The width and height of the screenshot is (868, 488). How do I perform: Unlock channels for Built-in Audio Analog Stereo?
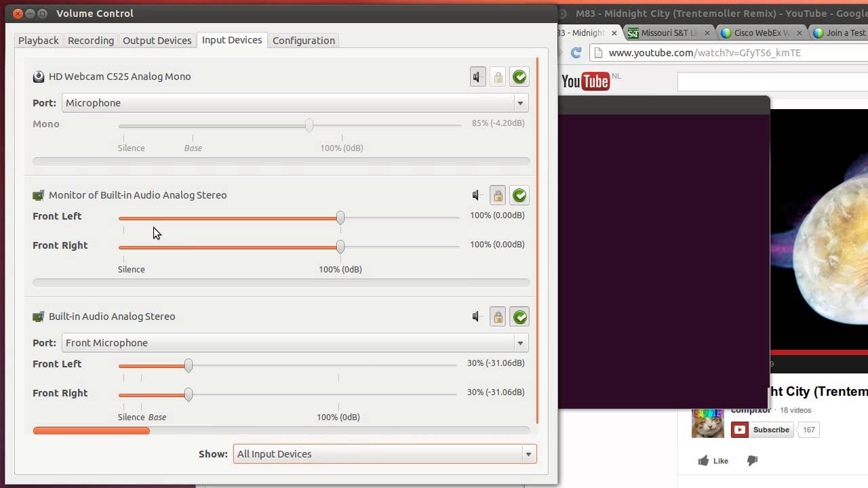498,317
